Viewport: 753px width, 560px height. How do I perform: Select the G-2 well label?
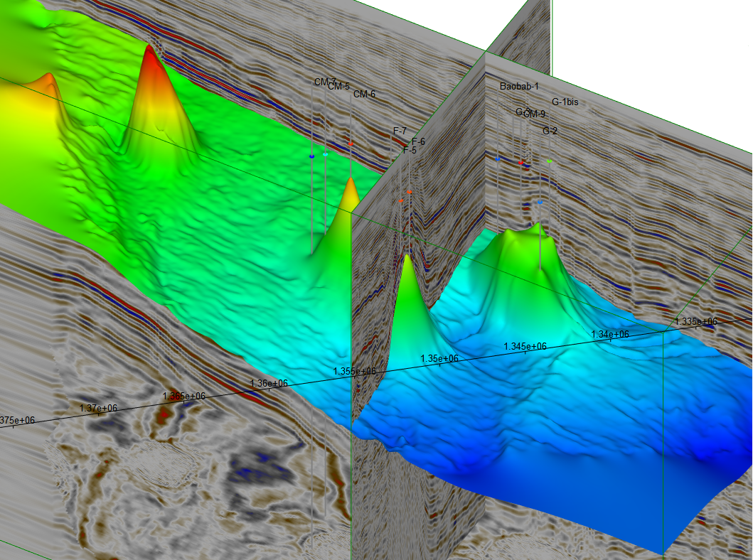pos(550,131)
